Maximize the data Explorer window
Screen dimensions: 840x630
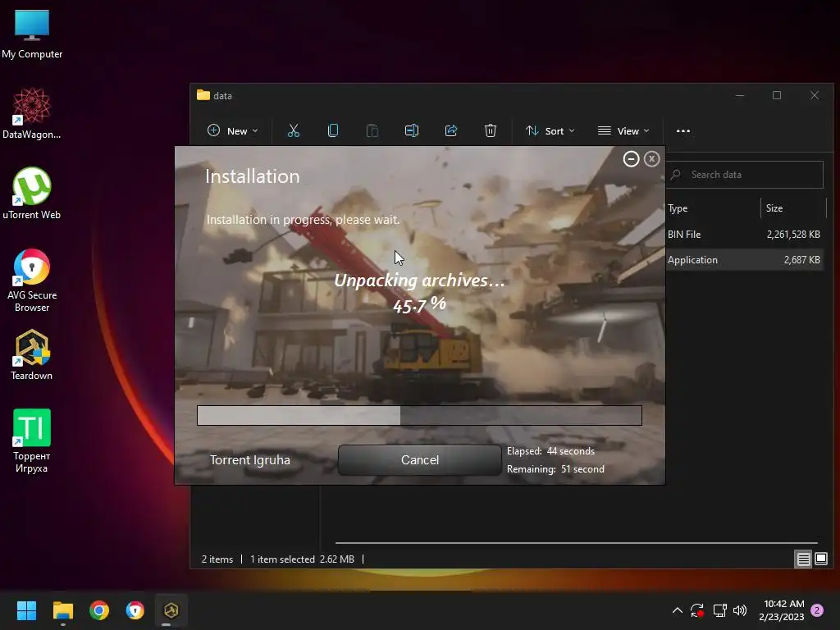click(777, 95)
